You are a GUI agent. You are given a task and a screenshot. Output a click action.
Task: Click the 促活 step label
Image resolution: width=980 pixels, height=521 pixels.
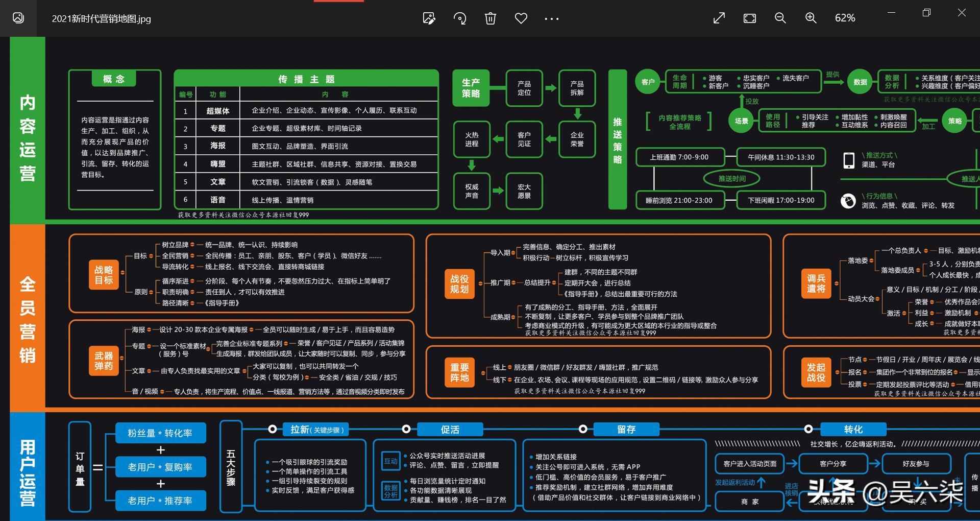450,430
